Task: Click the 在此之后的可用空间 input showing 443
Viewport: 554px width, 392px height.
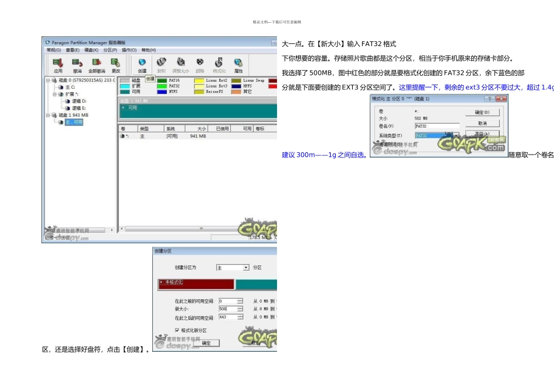Action: click(228, 317)
